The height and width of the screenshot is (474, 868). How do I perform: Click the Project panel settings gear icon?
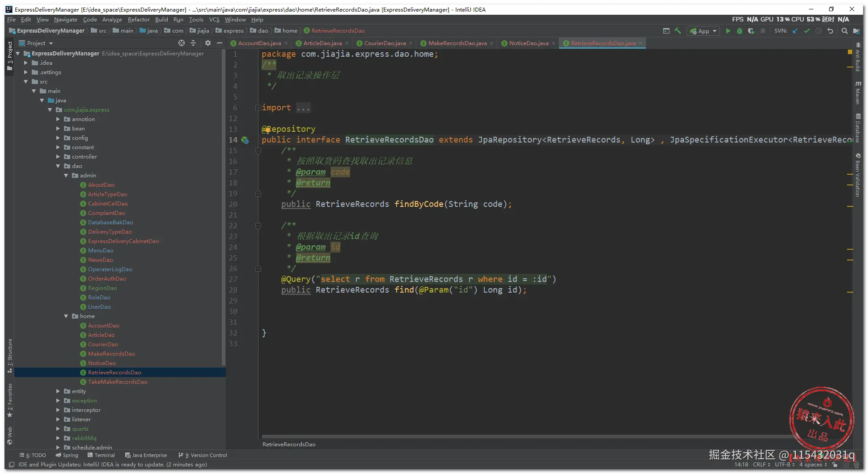[x=207, y=43]
